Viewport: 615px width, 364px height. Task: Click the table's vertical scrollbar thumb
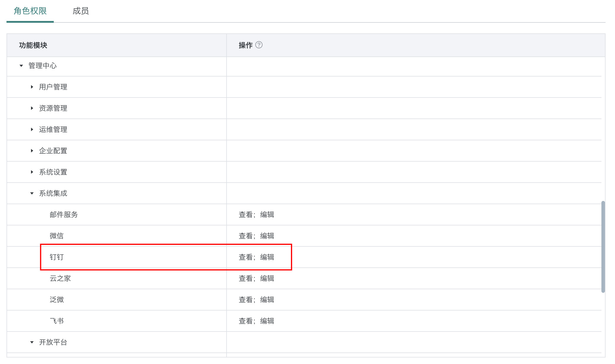point(603,247)
